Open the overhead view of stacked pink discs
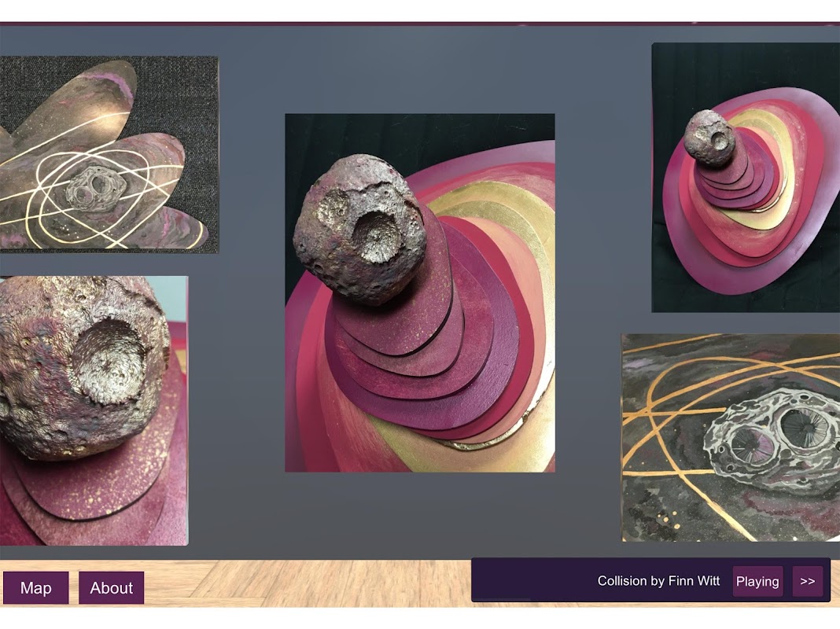 click(746, 177)
